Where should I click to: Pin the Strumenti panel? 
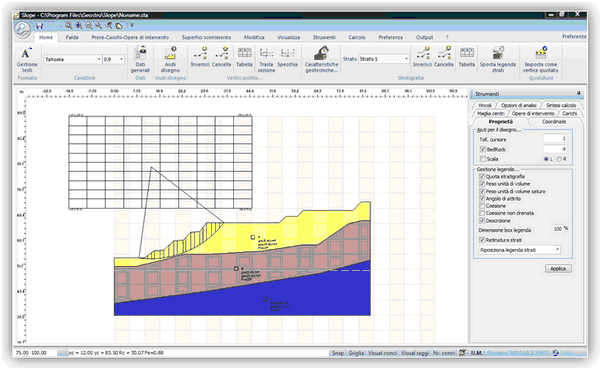(x=579, y=93)
